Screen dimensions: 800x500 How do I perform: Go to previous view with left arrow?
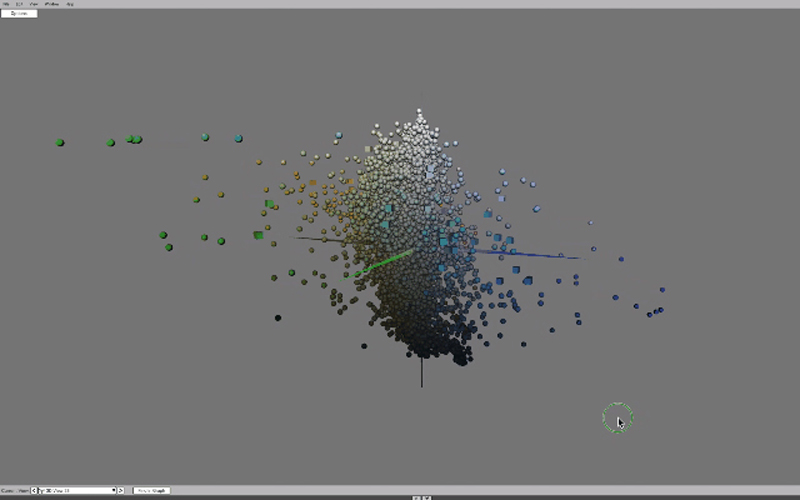[x=34, y=490]
